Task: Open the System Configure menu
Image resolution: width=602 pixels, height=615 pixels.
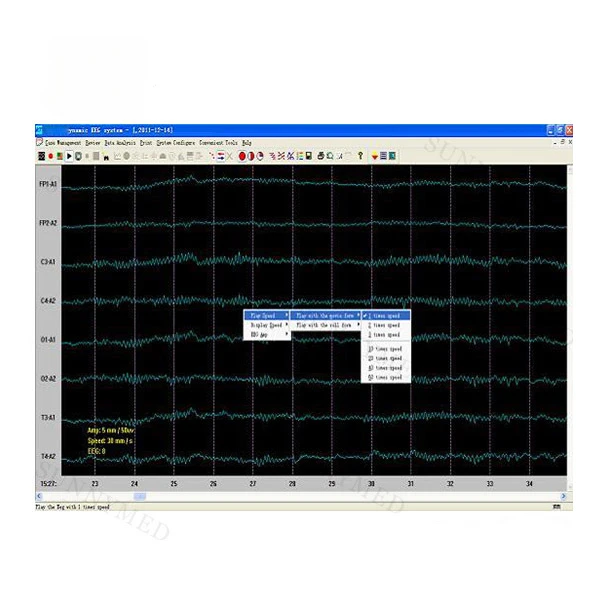Action: tap(175, 143)
